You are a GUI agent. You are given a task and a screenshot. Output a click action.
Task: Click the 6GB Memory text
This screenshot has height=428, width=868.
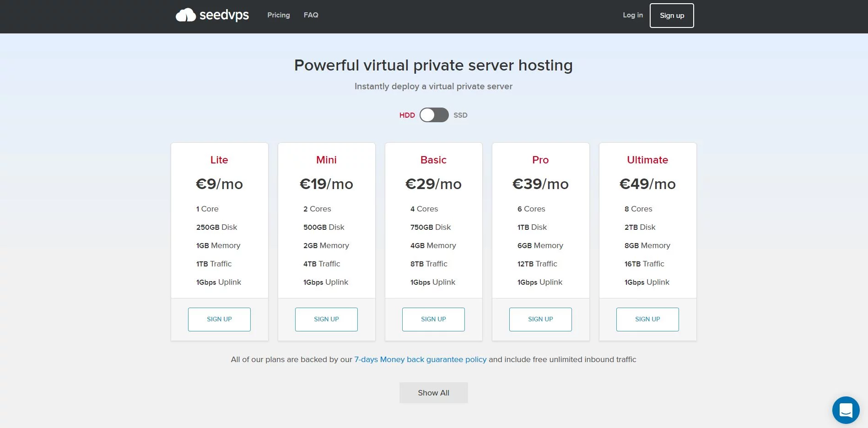(540, 245)
